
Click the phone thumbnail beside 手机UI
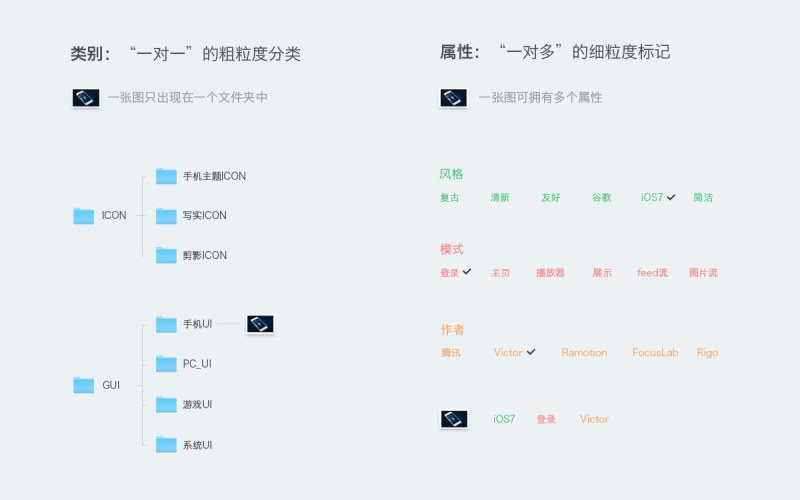click(260, 324)
